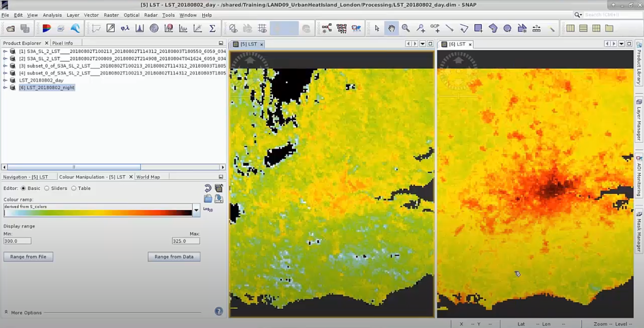Click Max display range field
Image resolution: width=644 pixels, height=328 pixels.
click(x=186, y=241)
